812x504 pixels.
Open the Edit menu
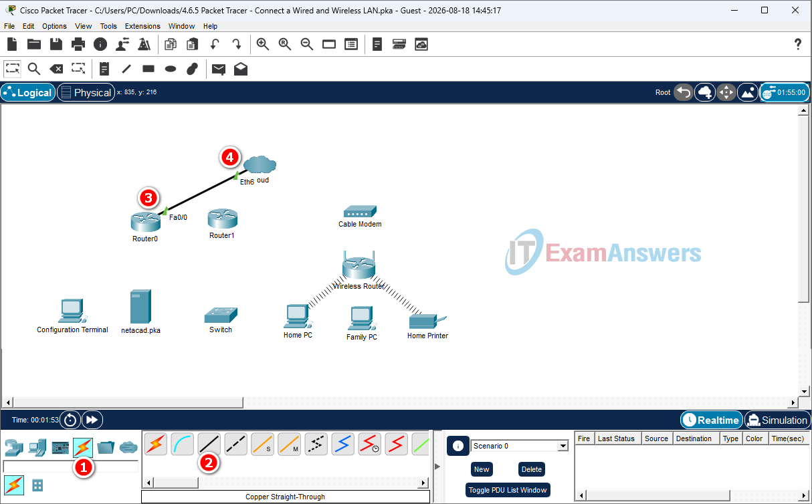pyautogui.click(x=28, y=26)
